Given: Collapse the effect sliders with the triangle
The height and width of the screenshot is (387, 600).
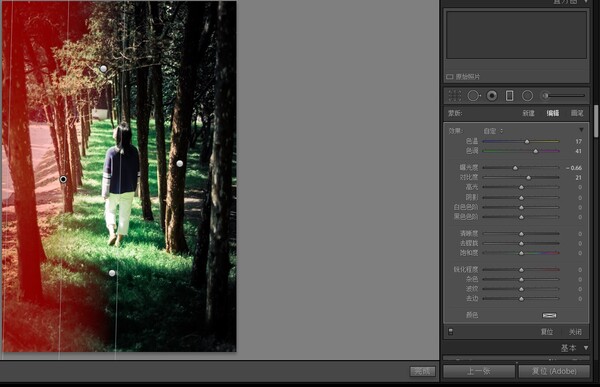Looking at the screenshot, I should coord(581,130).
